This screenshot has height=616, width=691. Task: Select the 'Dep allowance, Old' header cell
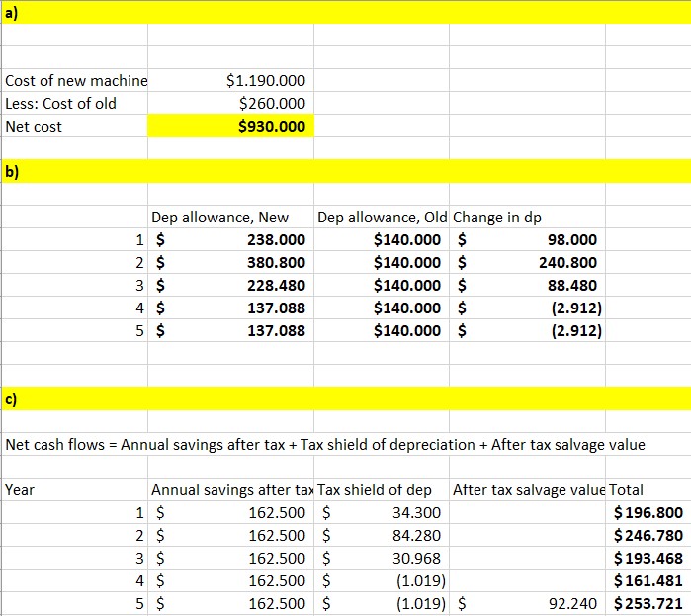(382, 218)
